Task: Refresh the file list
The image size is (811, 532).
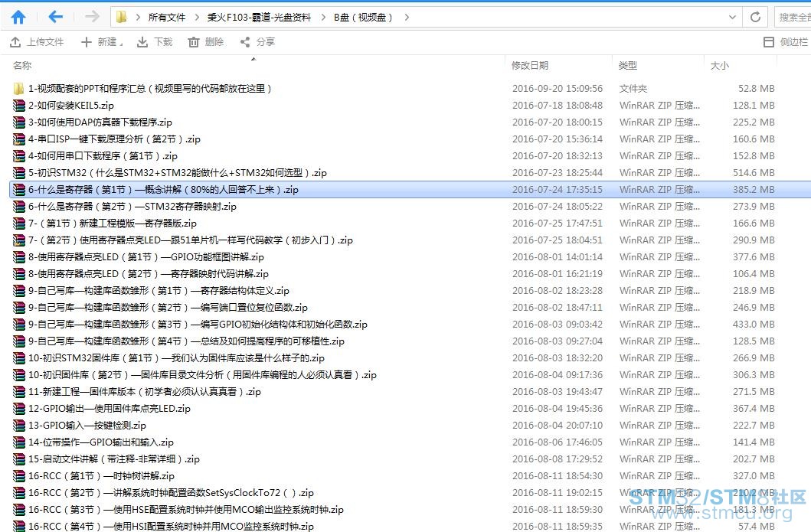Action: pos(755,17)
